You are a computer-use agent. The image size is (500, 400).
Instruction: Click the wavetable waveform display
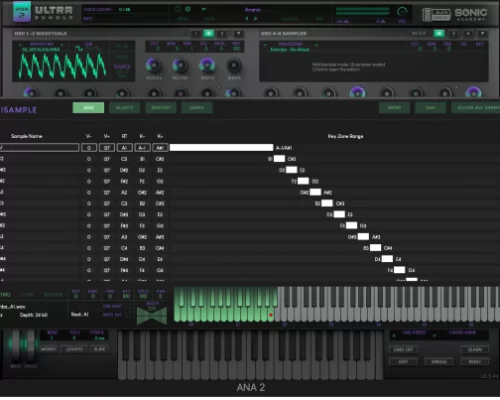tap(62, 66)
